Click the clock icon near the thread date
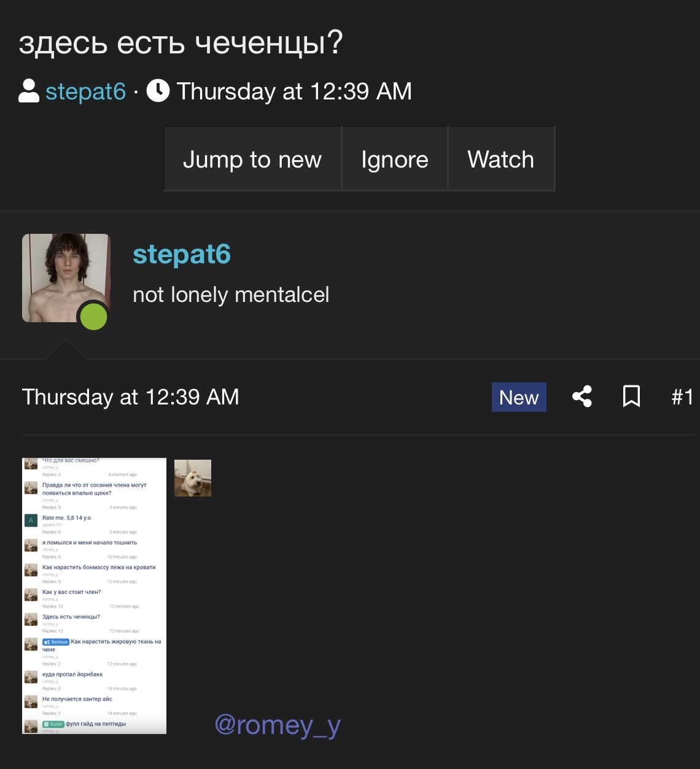Screen dimensions: 700x769 point(158,91)
